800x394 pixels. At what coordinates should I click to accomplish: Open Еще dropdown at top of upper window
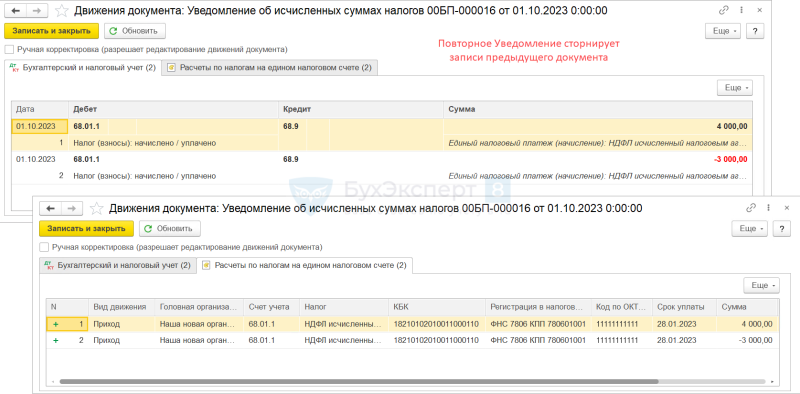point(723,31)
